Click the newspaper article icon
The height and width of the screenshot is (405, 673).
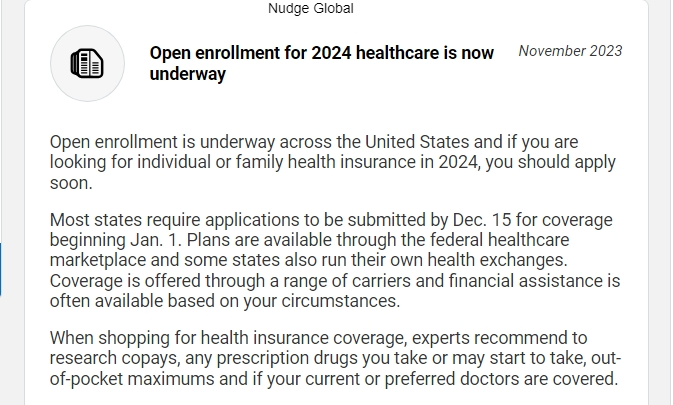pyautogui.click(x=87, y=63)
